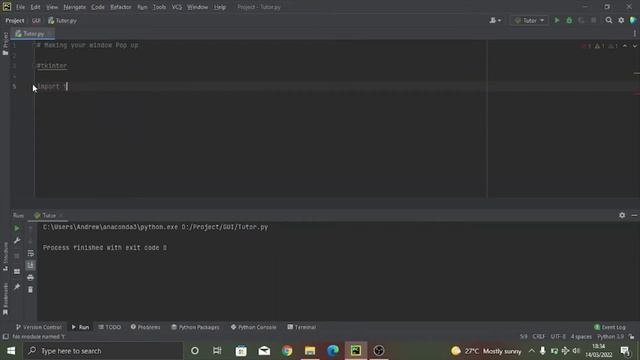Go to next highlighted error arrow
Viewport: 640px width, 360px height.
[x=635, y=46]
